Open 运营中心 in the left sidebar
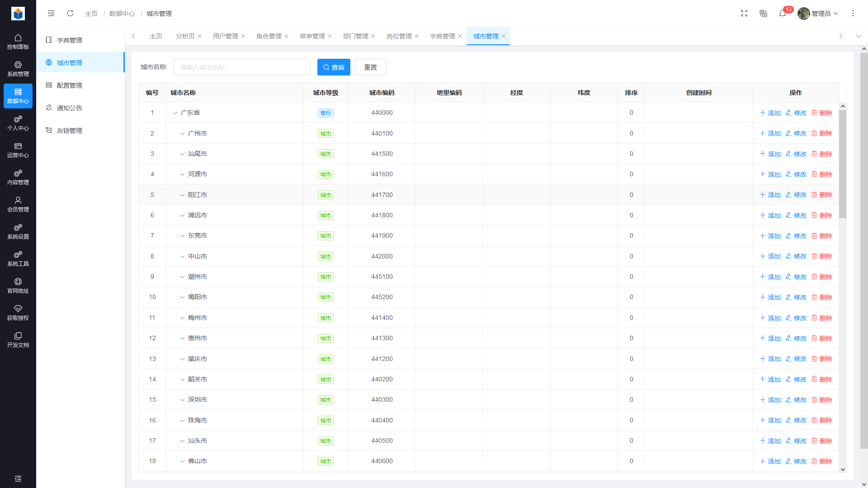This screenshot has height=488, width=868. point(18,150)
